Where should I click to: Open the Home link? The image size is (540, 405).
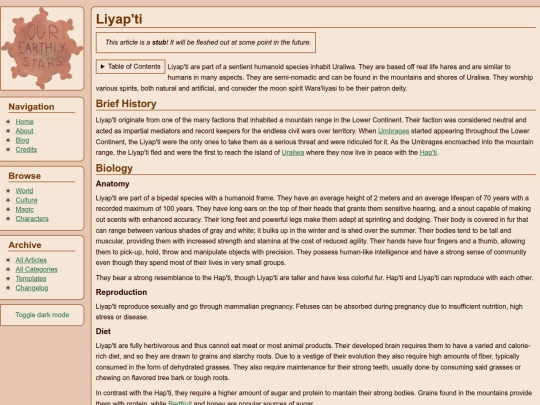coord(24,122)
